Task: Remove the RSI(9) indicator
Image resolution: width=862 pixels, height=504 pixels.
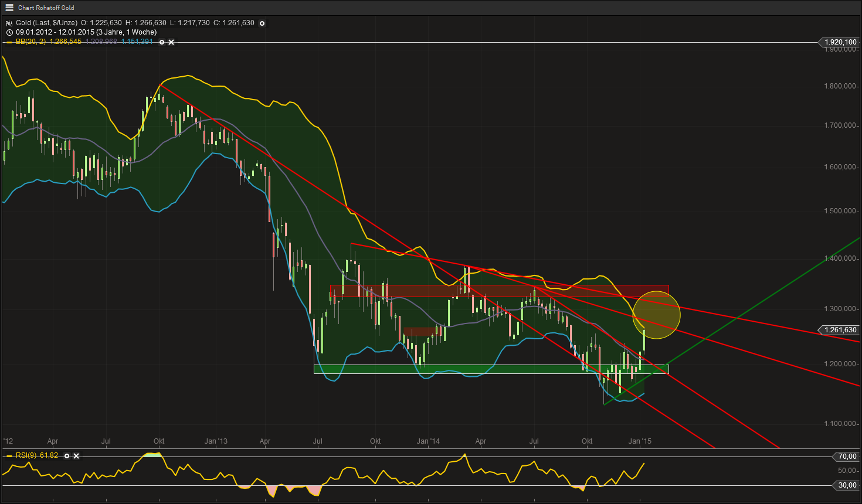Action: pos(75,456)
